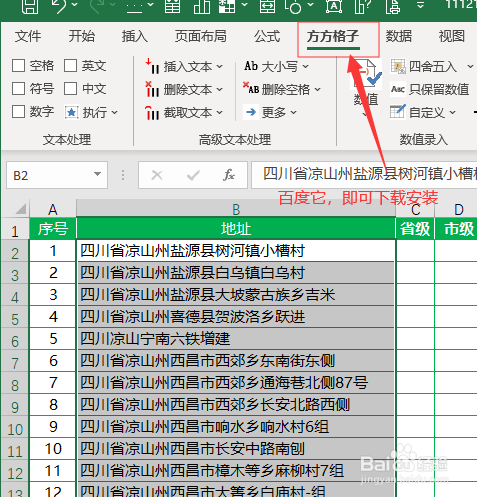477x497 pixels.
Task: Click the 自定义 icon
Action: tap(398, 112)
